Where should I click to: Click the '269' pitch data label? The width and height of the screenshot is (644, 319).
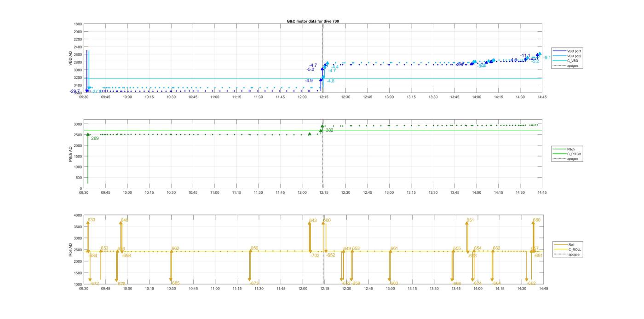click(x=95, y=138)
